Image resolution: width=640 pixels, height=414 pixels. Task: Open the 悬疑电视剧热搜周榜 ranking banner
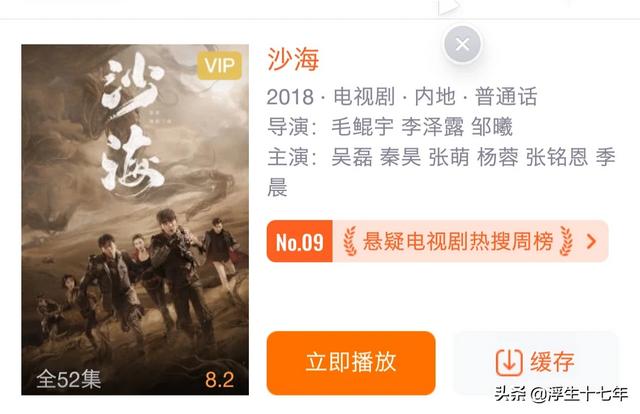pyautogui.click(x=438, y=241)
